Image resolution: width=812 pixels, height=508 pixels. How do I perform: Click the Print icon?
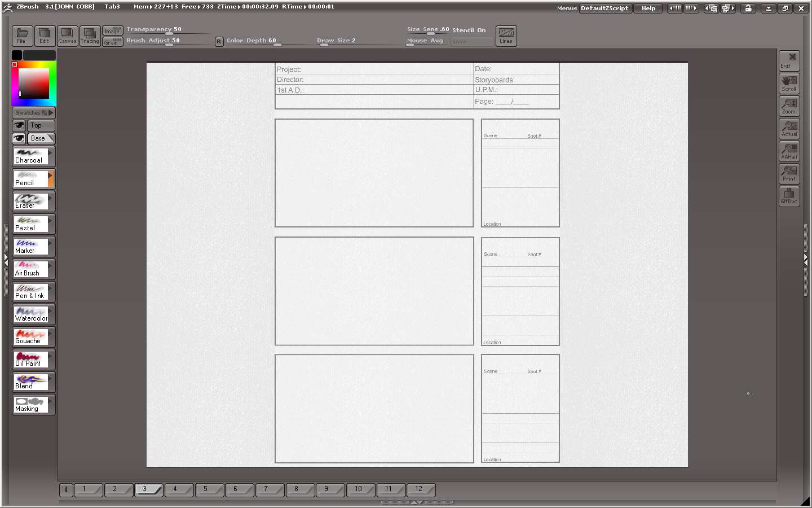point(789,174)
